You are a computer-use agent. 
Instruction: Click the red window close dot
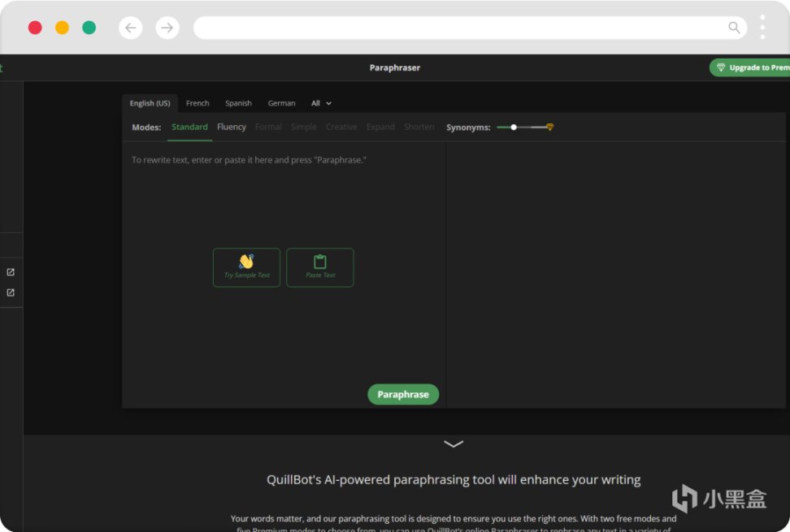35,28
